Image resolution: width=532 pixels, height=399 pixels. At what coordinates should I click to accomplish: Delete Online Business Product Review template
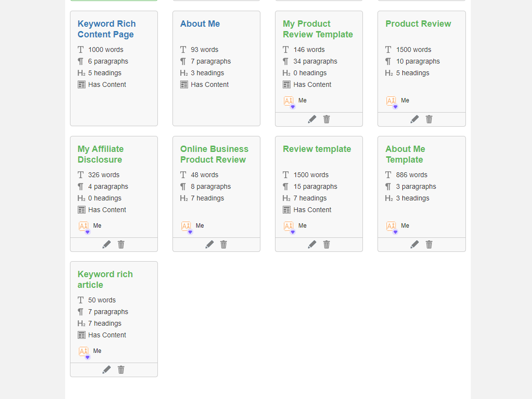(x=223, y=245)
